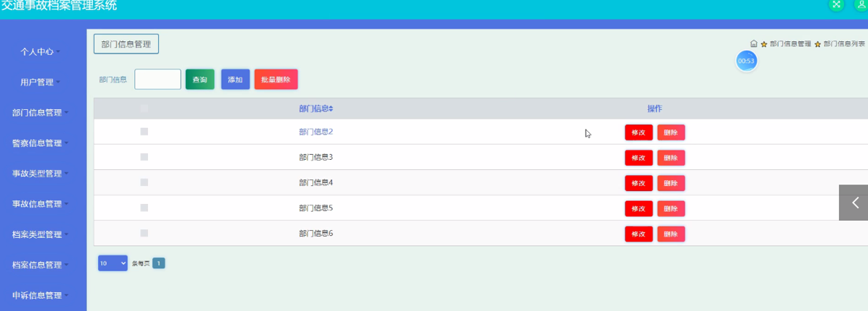The image size is (868, 311).
Task: Click the 部门信息2 table cell
Action: 316,132
